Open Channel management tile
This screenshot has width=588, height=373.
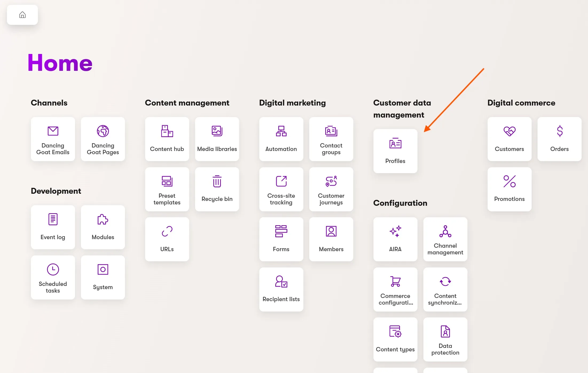[x=445, y=239]
